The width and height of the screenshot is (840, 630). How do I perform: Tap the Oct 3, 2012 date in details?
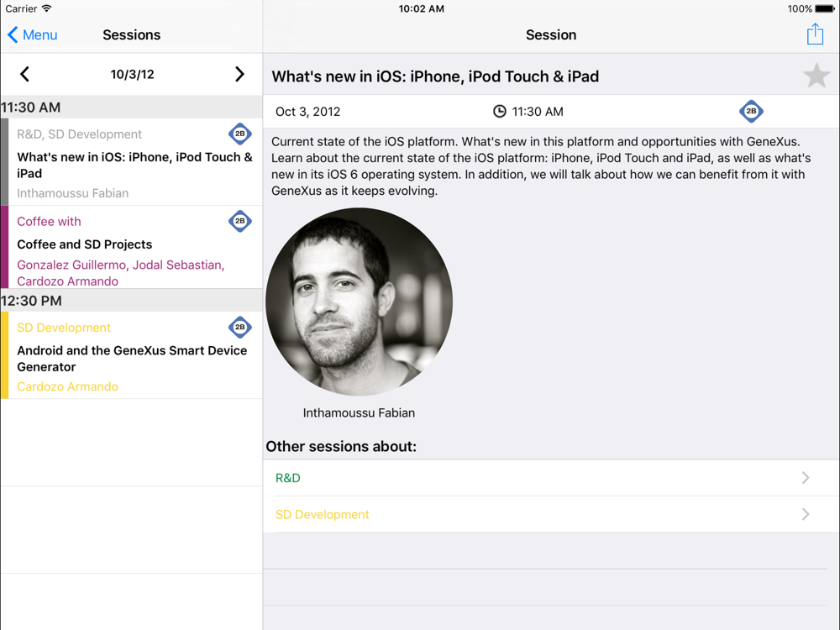(x=307, y=112)
